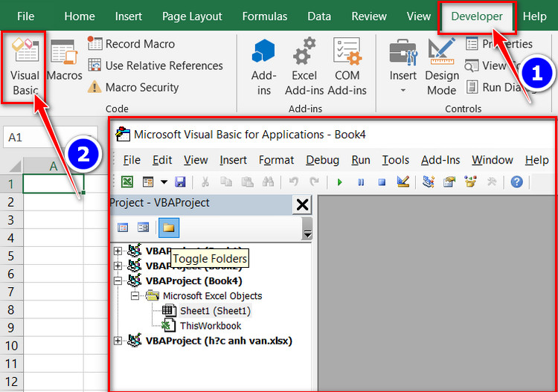Run Sub with the green play icon

pos(339,182)
